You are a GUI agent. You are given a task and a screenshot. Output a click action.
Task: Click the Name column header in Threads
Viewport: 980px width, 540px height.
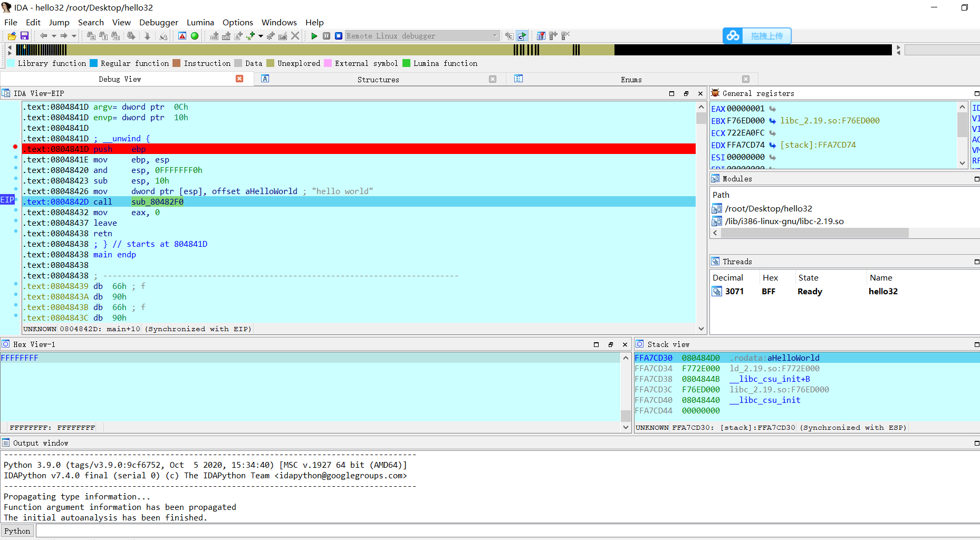[x=881, y=278]
